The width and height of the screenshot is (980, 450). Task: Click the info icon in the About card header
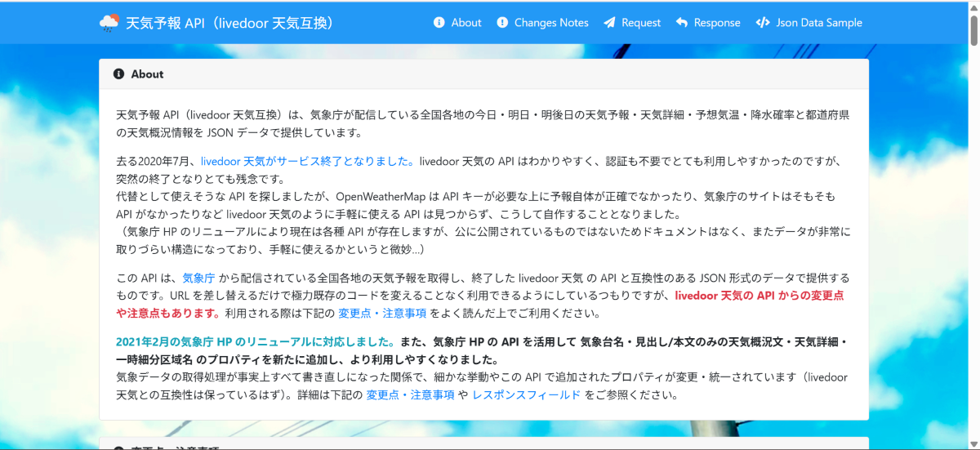point(118,74)
